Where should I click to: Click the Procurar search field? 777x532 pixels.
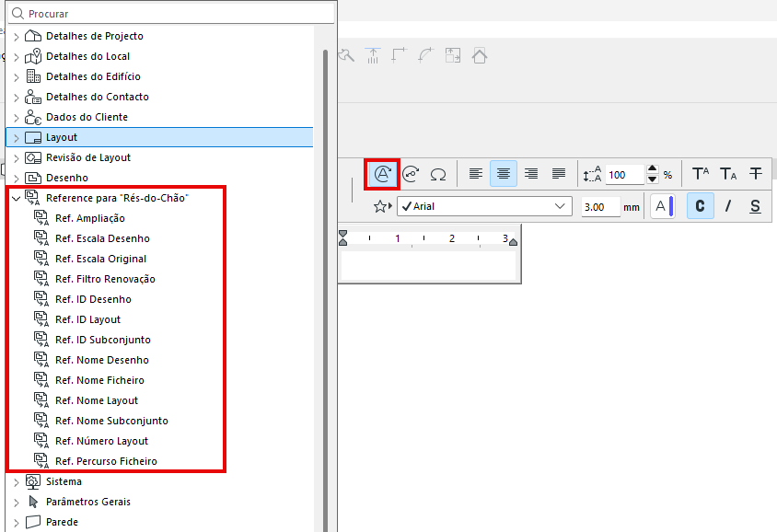pos(171,14)
